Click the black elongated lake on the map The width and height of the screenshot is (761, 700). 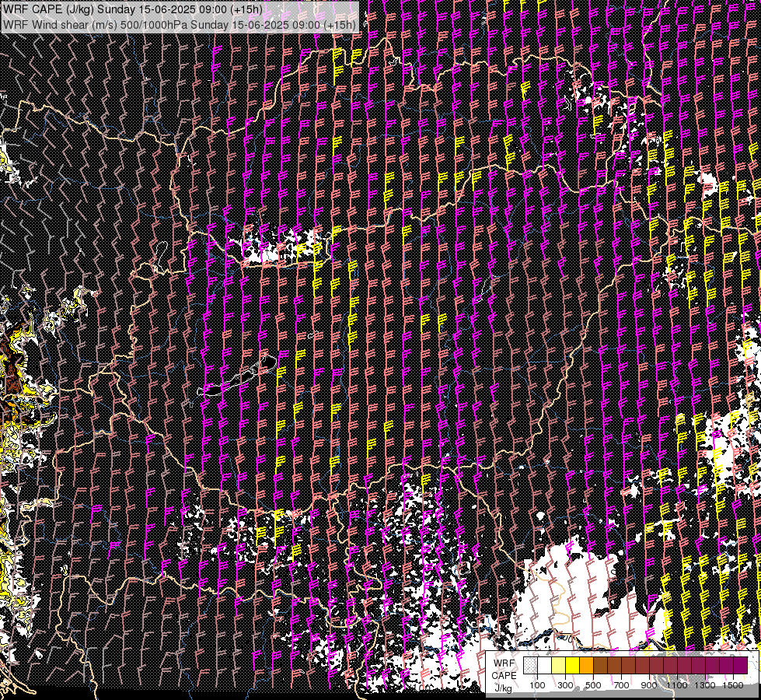(x=238, y=376)
